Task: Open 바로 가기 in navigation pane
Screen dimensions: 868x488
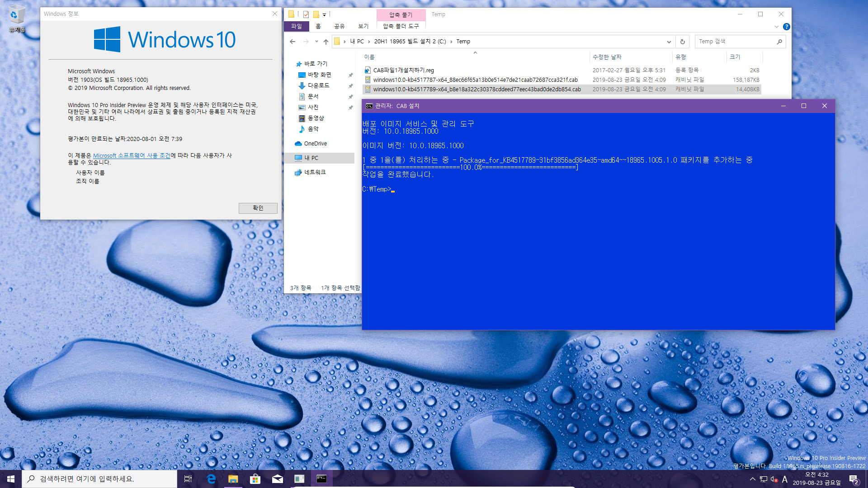Action: point(316,64)
